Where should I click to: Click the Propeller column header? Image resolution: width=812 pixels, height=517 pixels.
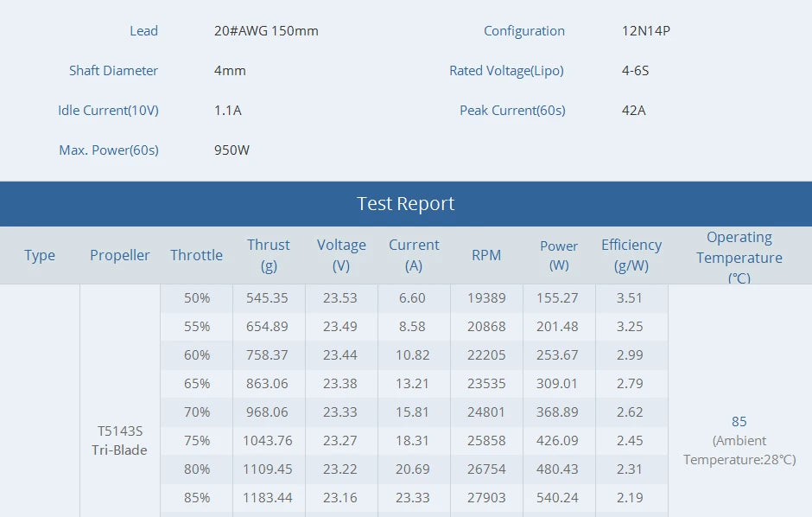point(120,255)
